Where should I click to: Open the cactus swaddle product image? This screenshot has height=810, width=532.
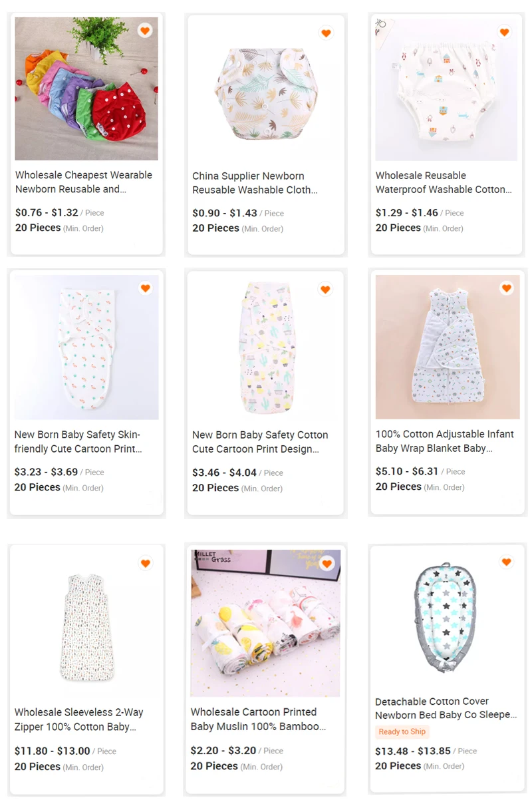point(265,345)
